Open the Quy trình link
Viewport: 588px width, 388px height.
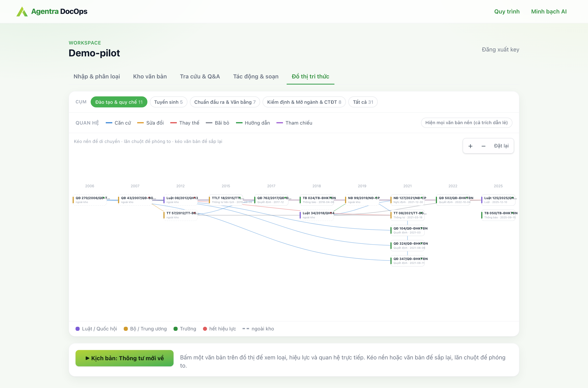[507, 11]
